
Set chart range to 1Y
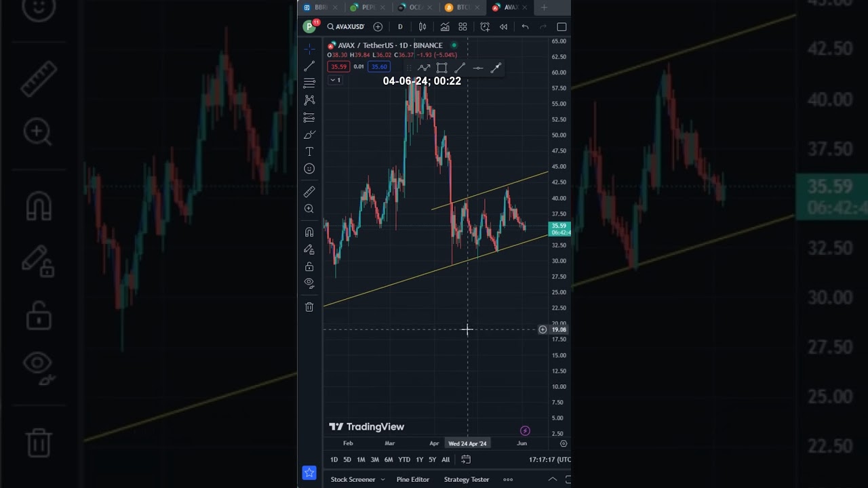[420, 460]
